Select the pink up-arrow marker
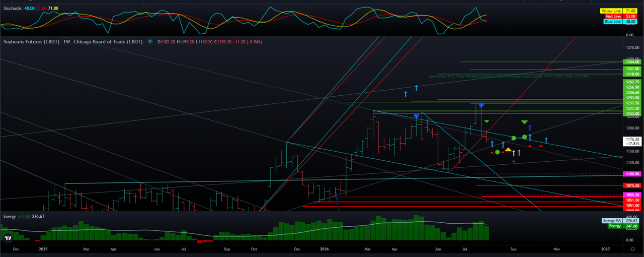The image size is (644, 257). [x=519, y=152]
